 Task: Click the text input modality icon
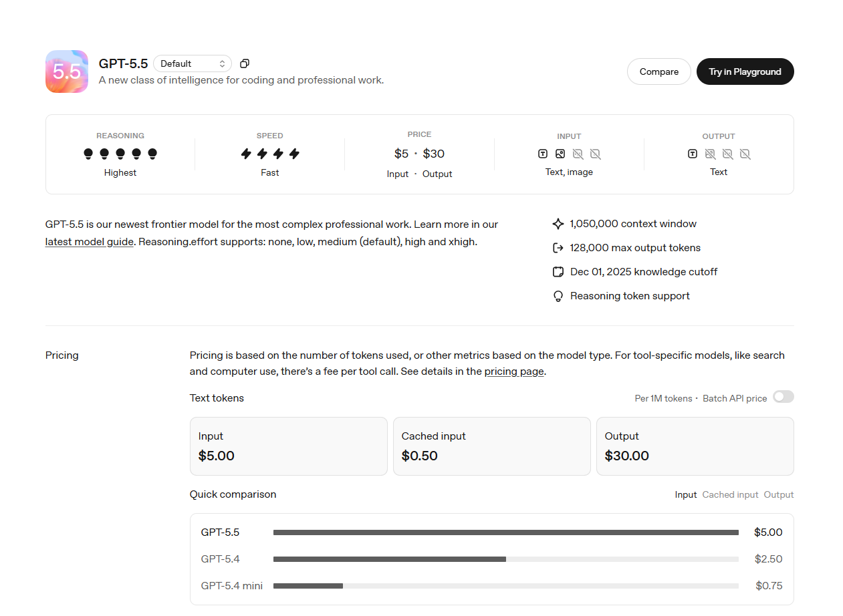click(x=543, y=154)
